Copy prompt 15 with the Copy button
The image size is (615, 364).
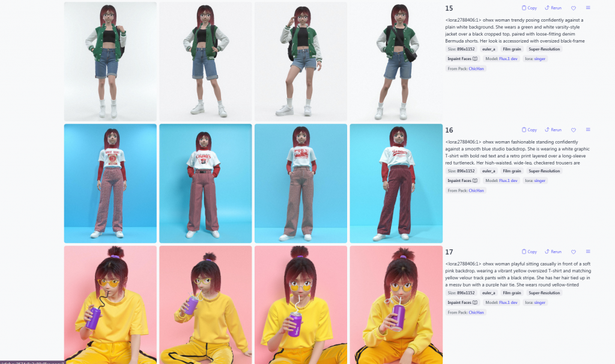(529, 8)
